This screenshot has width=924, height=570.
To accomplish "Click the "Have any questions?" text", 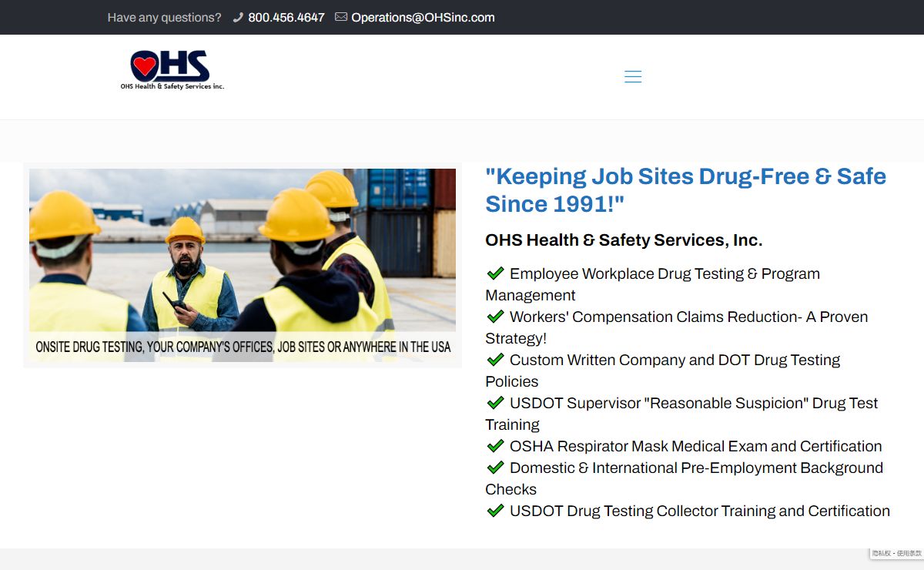I will [x=164, y=17].
